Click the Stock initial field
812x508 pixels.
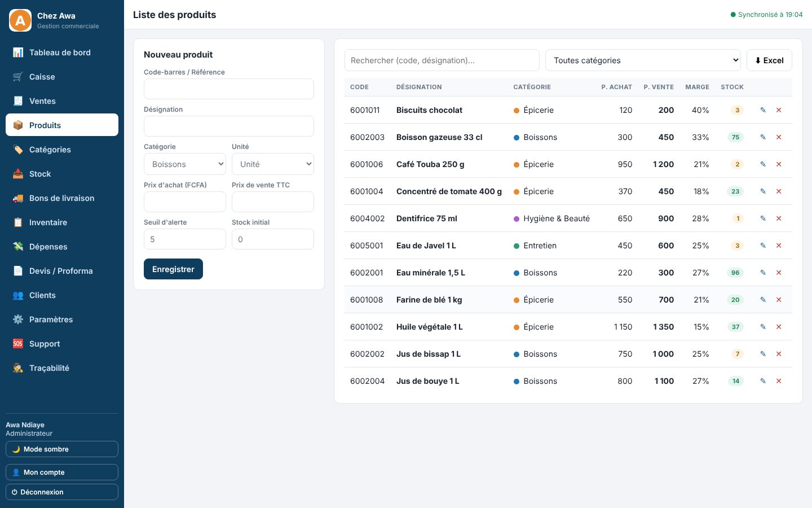point(273,239)
